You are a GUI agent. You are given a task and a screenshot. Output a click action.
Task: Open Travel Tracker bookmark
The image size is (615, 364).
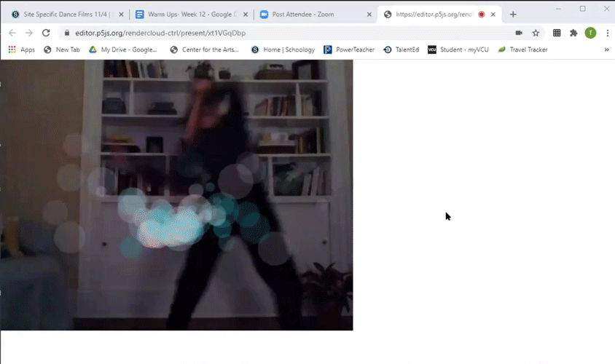[x=522, y=50]
